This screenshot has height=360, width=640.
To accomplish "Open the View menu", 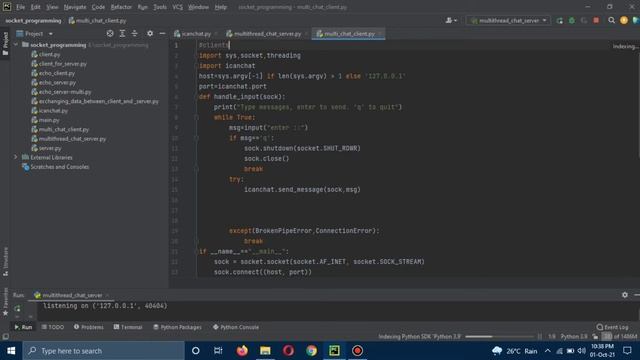I will (x=52, y=7).
